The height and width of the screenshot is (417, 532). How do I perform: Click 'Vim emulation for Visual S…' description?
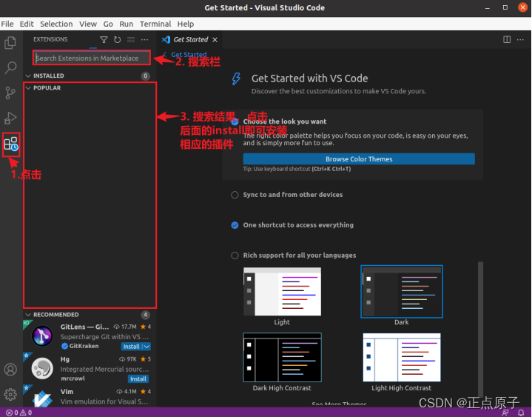[x=104, y=401]
